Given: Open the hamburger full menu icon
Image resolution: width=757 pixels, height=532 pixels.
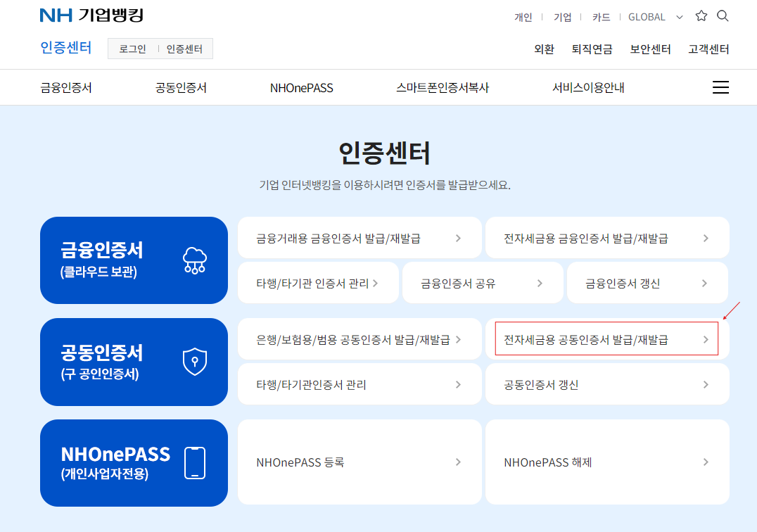Looking at the screenshot, I should tap(720, 87).
